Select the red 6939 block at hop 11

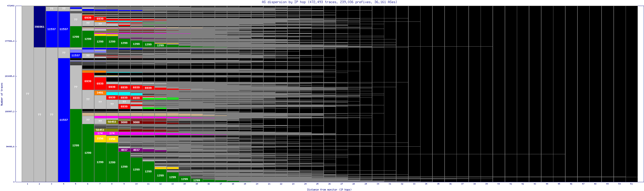coord(148,88)
